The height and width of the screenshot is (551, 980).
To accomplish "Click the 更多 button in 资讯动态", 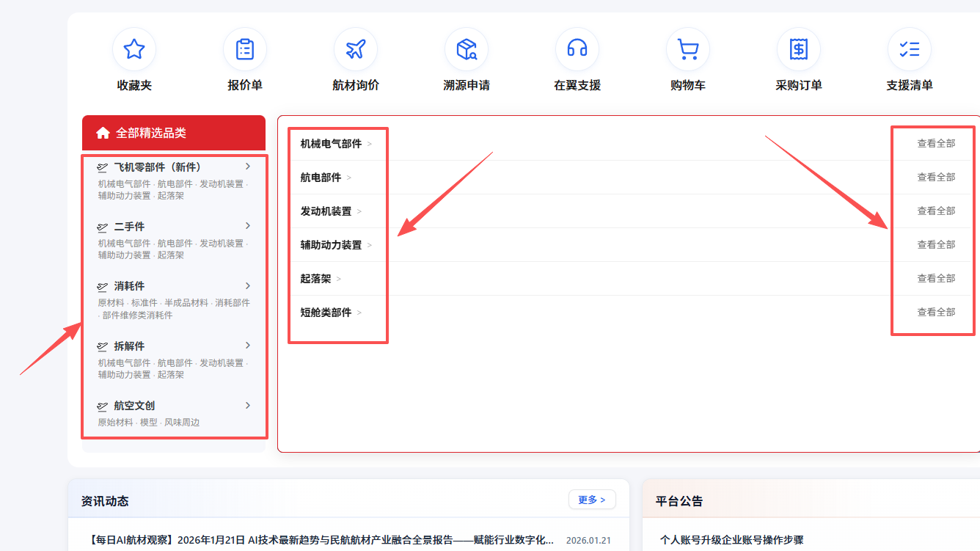I will pos(592,500).
